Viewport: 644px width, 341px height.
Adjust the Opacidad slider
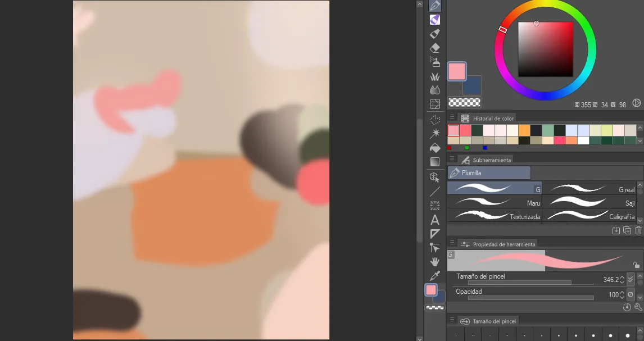tap(530, 298)
